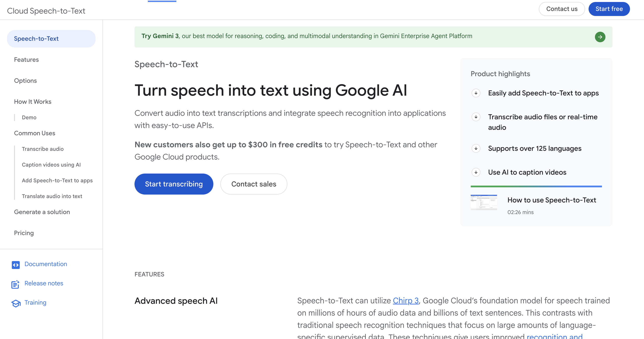Select Speech-to-Text in the sidebar
Image resolution: width=644 pixels, height=339 pixels.
tap(51, 39)
